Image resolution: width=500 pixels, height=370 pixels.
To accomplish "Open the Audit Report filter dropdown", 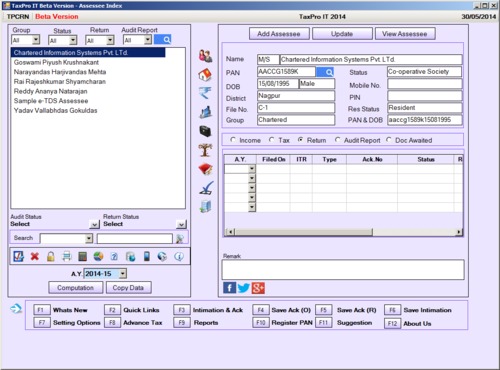I will pos(148,40).
